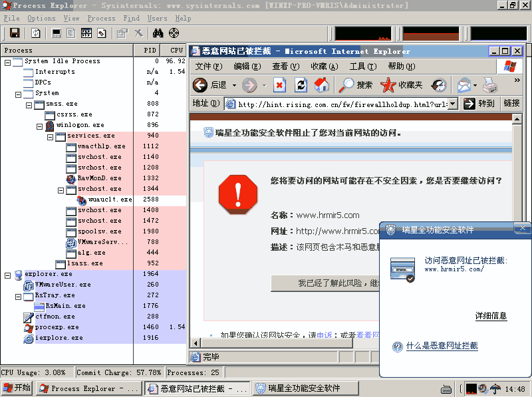Open the Back button history dropdown arrow

(234, 85)
